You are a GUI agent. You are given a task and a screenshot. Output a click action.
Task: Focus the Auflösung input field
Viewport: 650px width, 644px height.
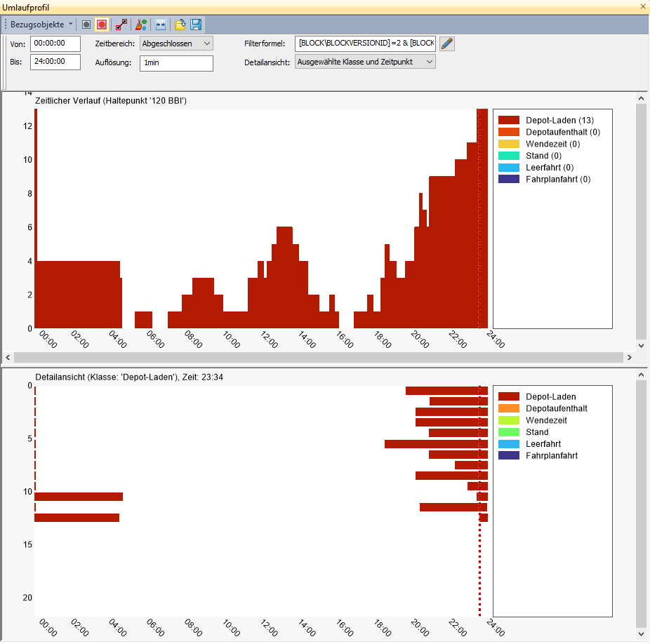point(175,63)
